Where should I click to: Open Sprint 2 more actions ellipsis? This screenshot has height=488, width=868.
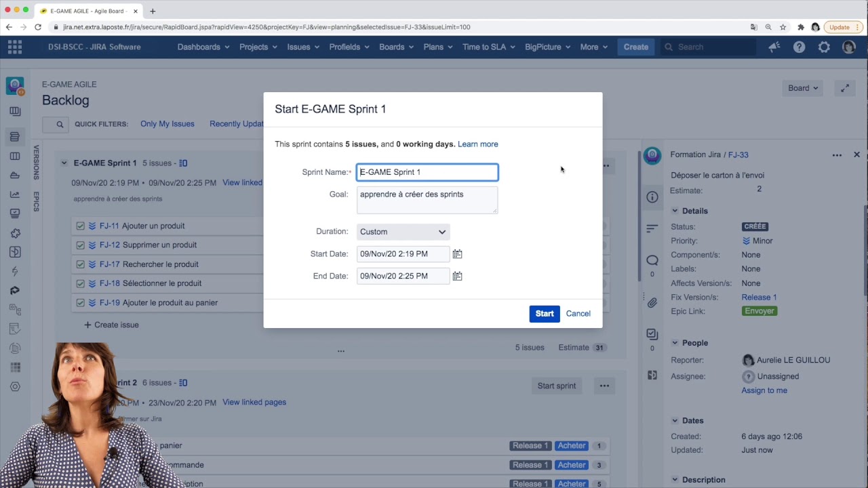tap(604, 386)
